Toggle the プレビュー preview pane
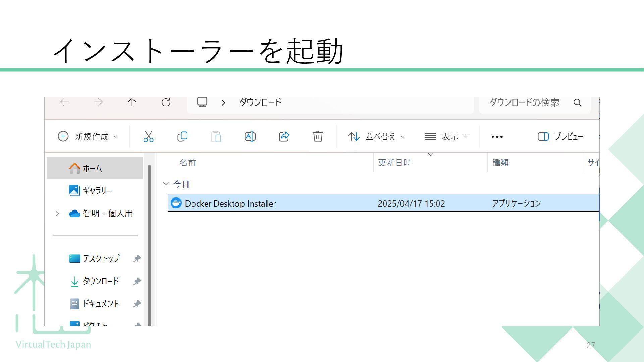 click(x=560, y=137)
